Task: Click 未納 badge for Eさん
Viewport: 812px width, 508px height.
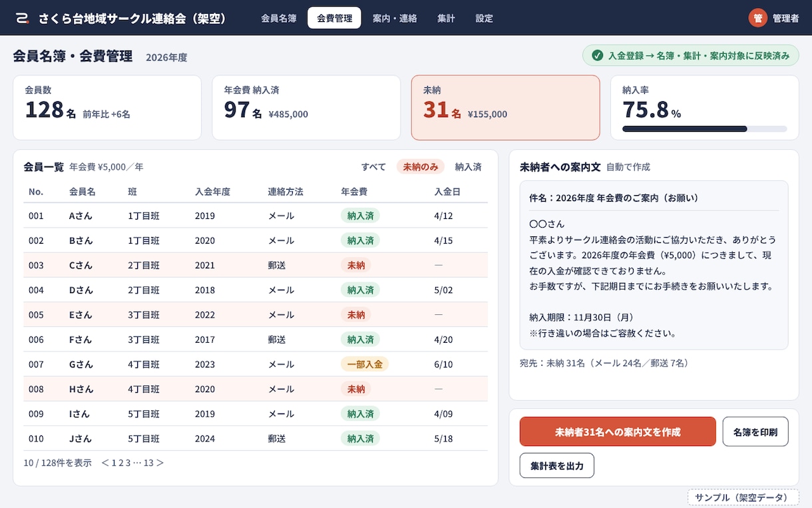Action: coord(355,314)
